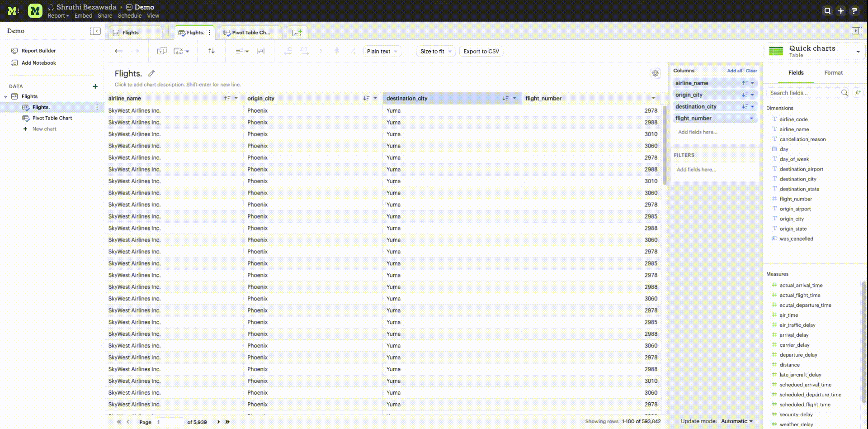Toggle ascending sort on airline_name column pill
The height and width of the screenshot is (429, 868).
coord(745,83)
